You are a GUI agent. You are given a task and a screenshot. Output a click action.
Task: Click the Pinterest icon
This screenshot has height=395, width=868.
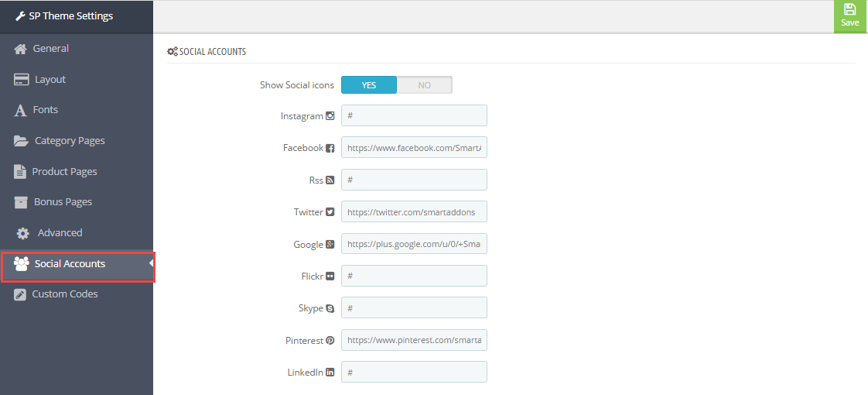coord(330,341)
